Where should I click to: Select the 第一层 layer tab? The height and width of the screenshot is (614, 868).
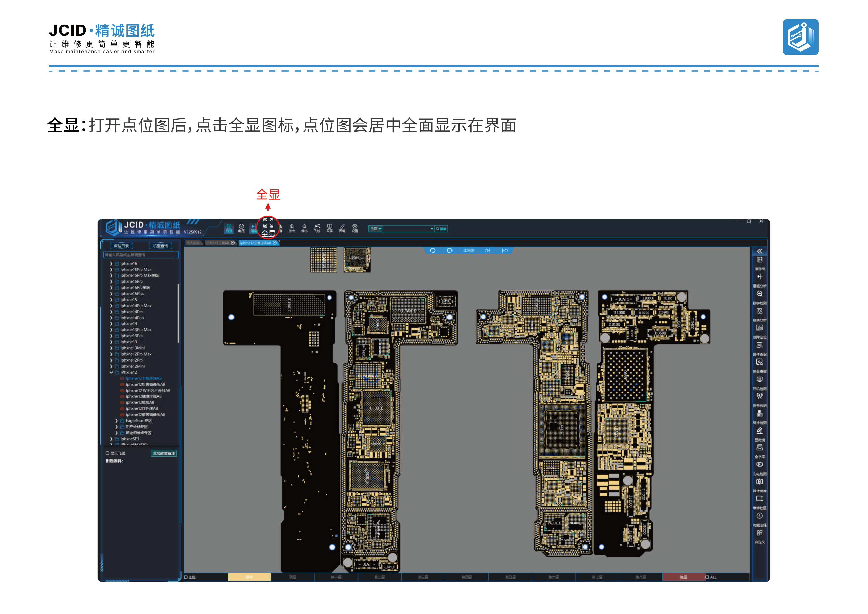click(336, 577)
